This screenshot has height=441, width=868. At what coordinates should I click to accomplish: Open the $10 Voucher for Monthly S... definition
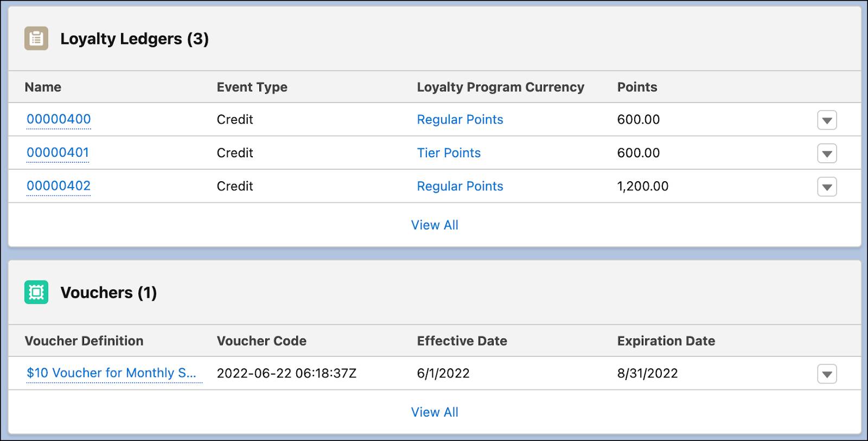point(114,373)
